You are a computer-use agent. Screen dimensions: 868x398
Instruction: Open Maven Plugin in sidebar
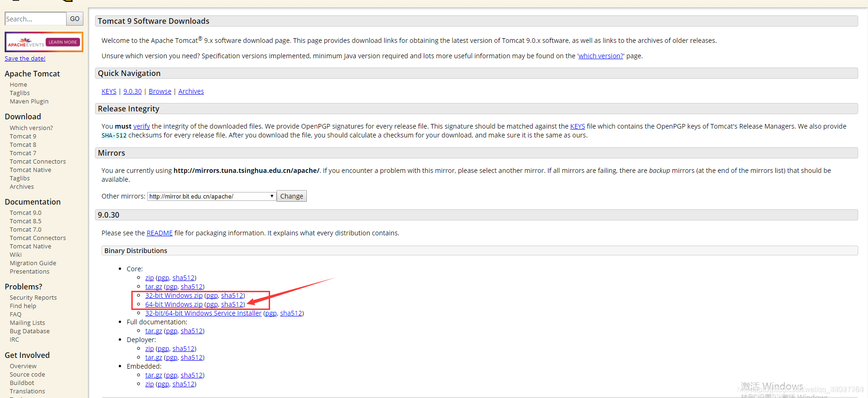[x=29, y=101]
